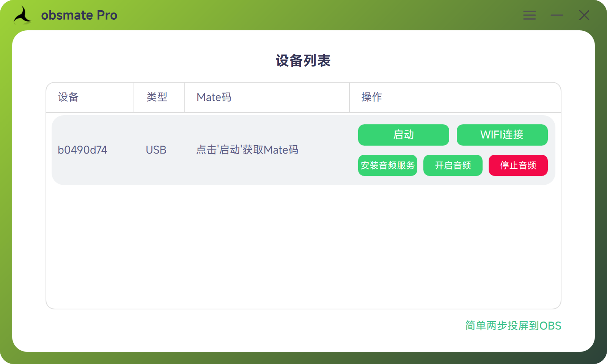The height and width of the screenshot is (364, 607).
Task: Open the hamburger menu in title bar
Action: pos(529,15)
